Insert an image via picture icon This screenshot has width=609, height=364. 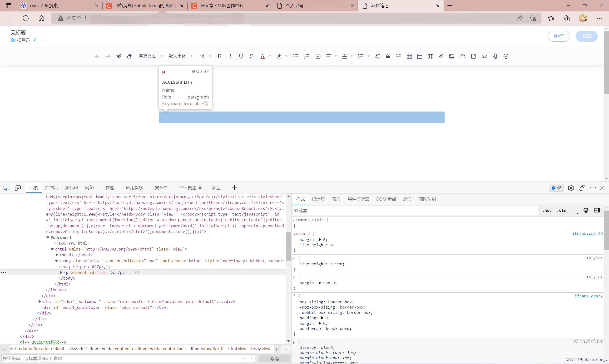[x=451, y=56]
